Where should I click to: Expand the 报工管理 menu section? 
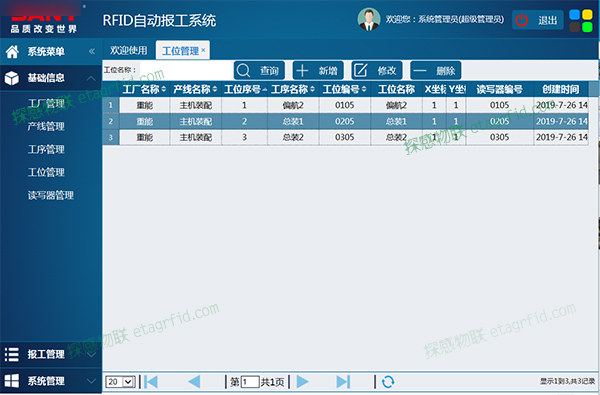pyautogui.click(x=91, y=354)
